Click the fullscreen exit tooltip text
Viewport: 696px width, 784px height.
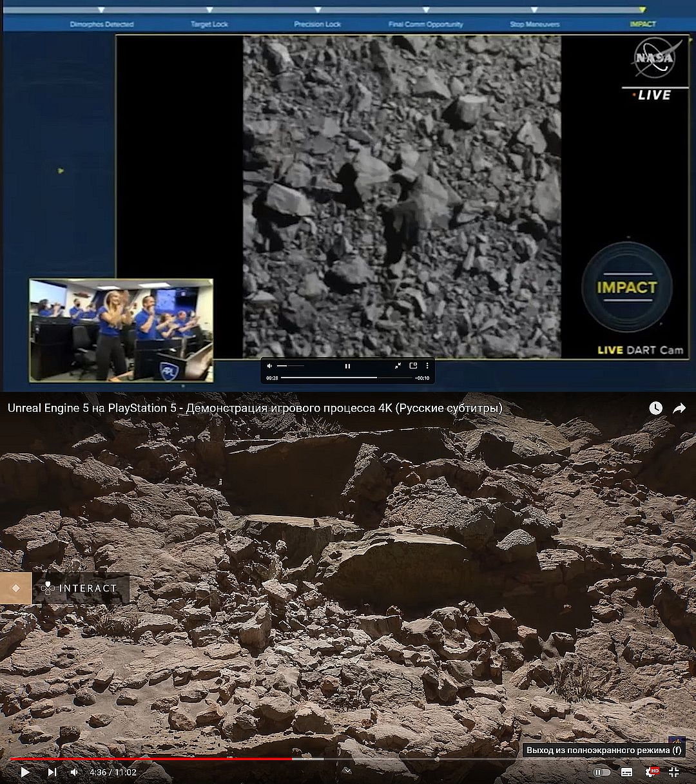604,750
